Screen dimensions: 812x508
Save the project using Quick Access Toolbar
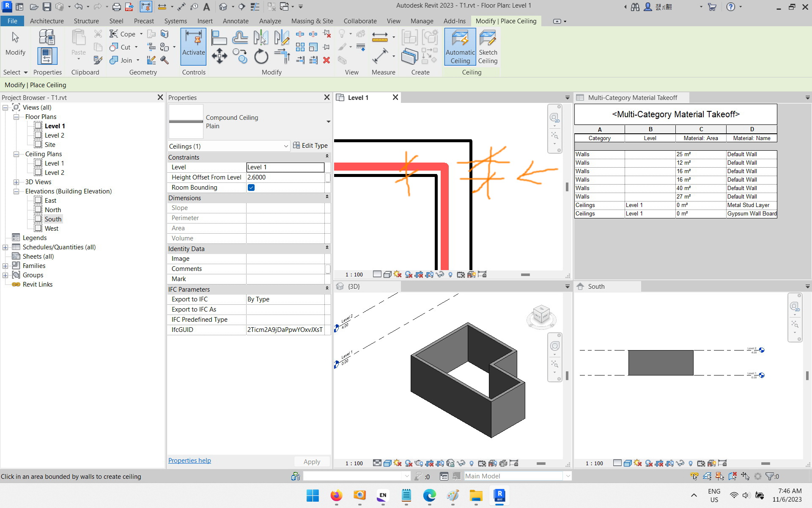click(x=47, y=7)
